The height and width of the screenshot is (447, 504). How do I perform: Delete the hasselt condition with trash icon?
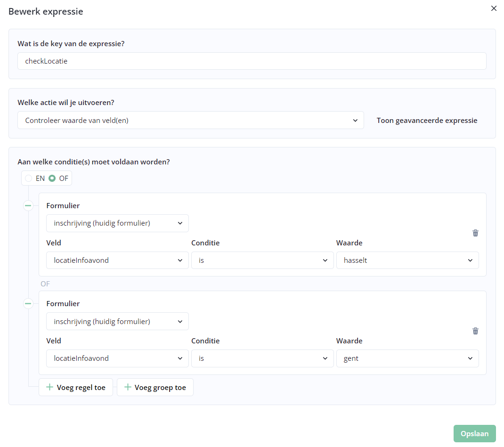[x=475, y=233]
